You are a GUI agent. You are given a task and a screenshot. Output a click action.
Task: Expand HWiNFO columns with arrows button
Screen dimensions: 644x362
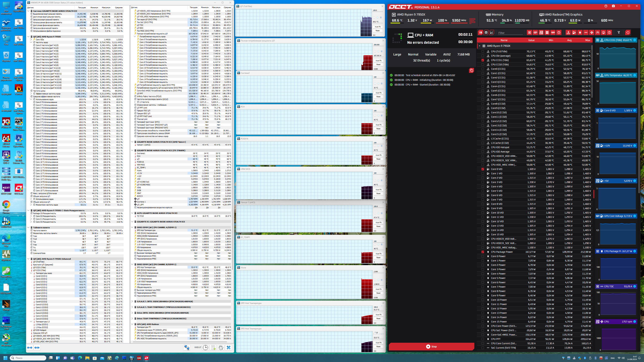pos(30,347)
